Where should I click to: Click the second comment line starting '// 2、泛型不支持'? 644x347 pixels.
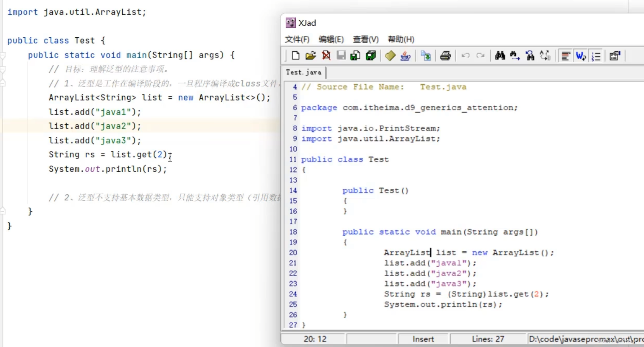click(165, 197)
